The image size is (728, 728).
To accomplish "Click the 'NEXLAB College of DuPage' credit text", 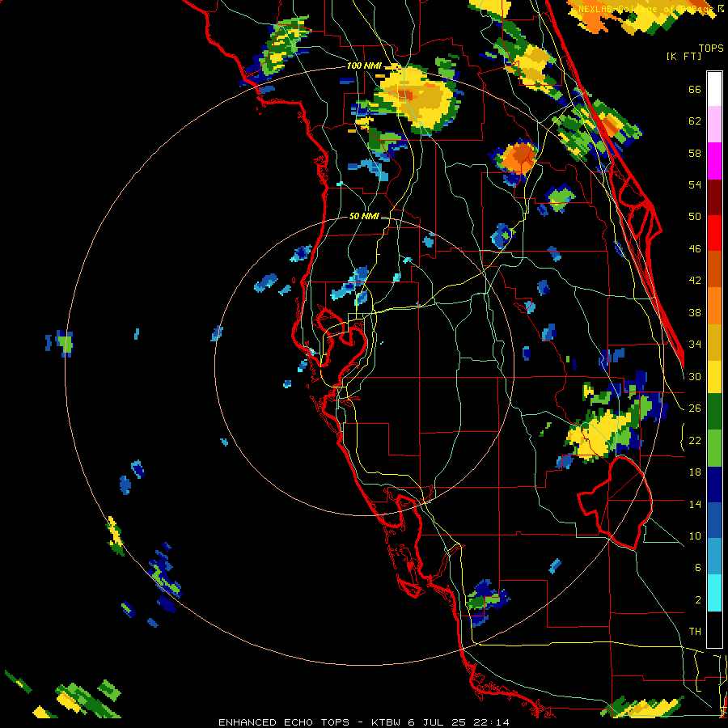I will [x=648, y=9].
